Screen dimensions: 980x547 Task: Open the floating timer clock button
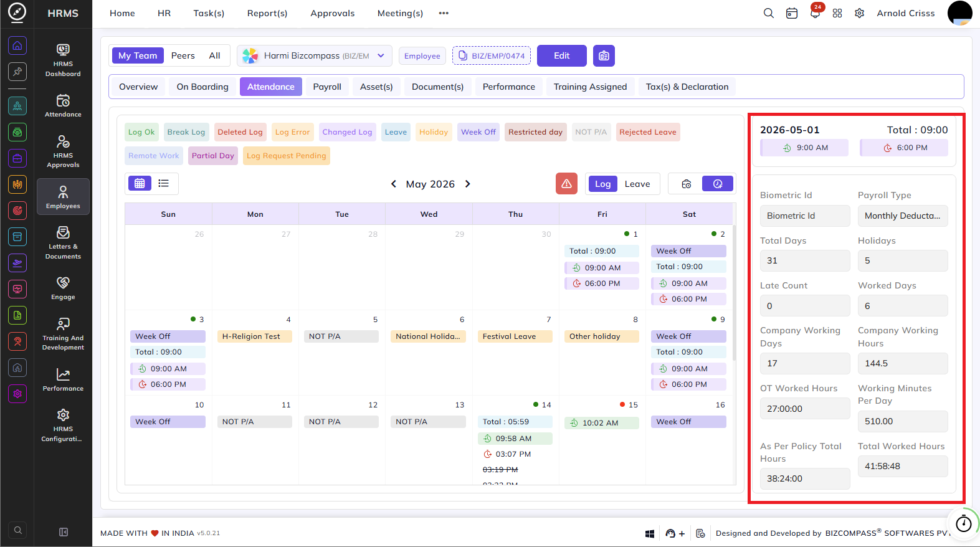pos(963,523)
